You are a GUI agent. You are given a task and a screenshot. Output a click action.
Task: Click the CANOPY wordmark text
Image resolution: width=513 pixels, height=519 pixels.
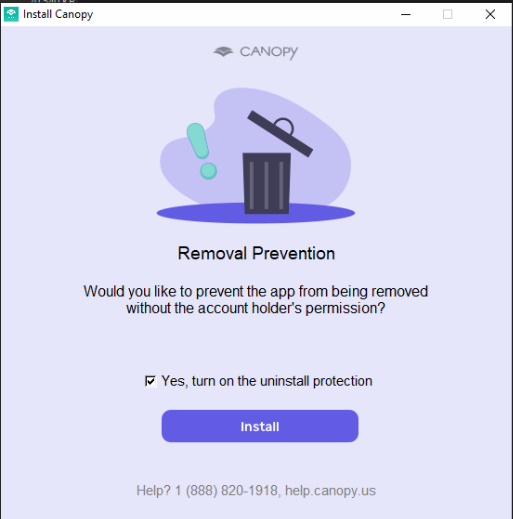269,52
